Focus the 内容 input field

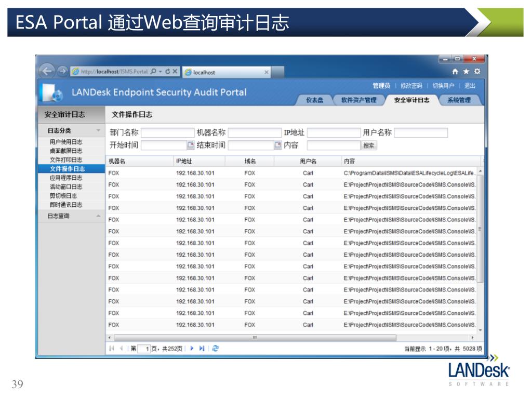click(x=334, y=145)
